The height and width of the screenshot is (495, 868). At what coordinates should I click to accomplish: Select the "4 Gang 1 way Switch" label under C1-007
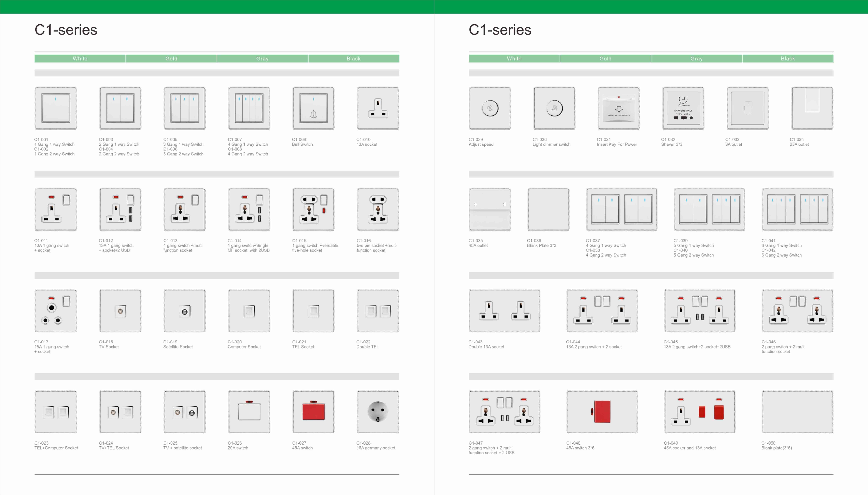point(248,145)
